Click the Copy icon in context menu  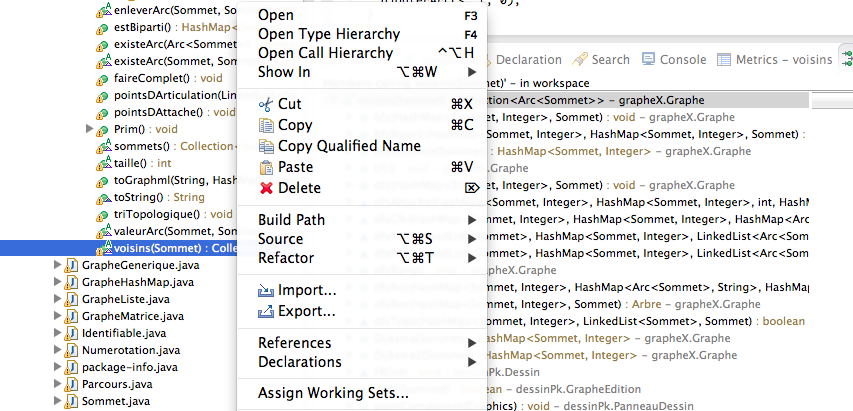[x=265, y=125]
